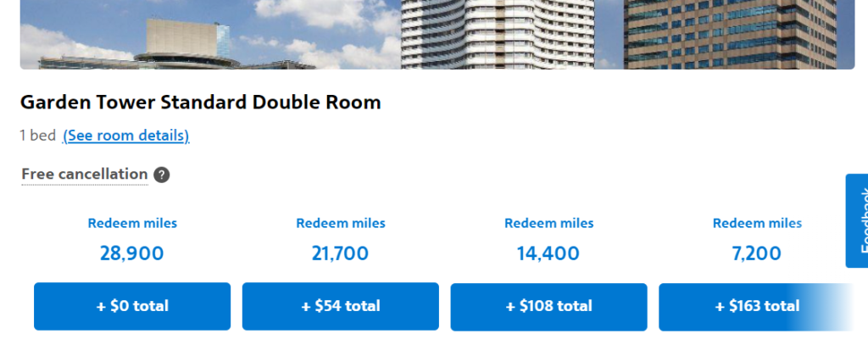Click the Free cancellation label
The image size is (868, 345).
pyautogui.click(x=85, y=175)
